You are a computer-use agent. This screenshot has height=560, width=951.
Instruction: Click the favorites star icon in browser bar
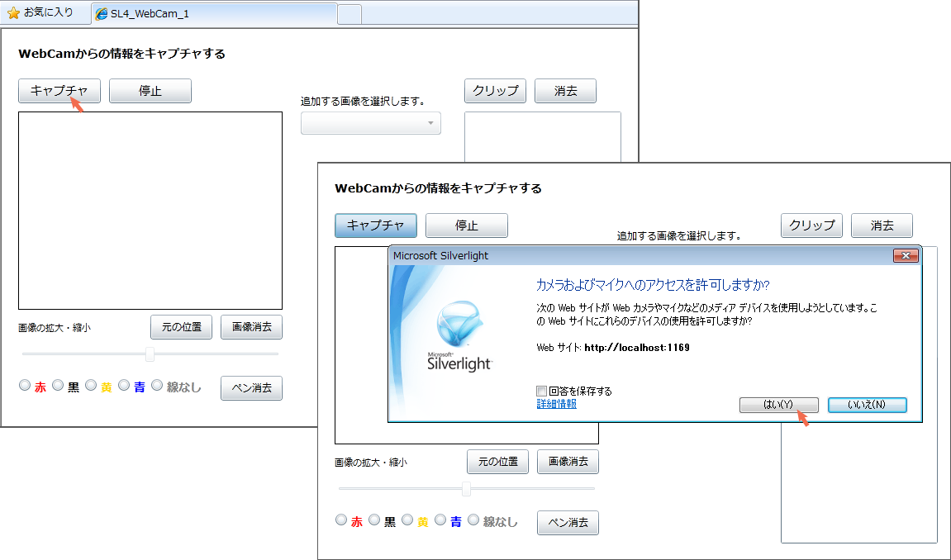(x=13, y=12)
